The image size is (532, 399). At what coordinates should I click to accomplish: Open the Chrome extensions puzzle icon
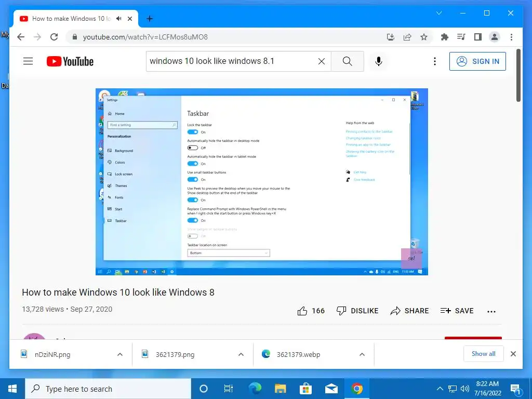point(445,37)
